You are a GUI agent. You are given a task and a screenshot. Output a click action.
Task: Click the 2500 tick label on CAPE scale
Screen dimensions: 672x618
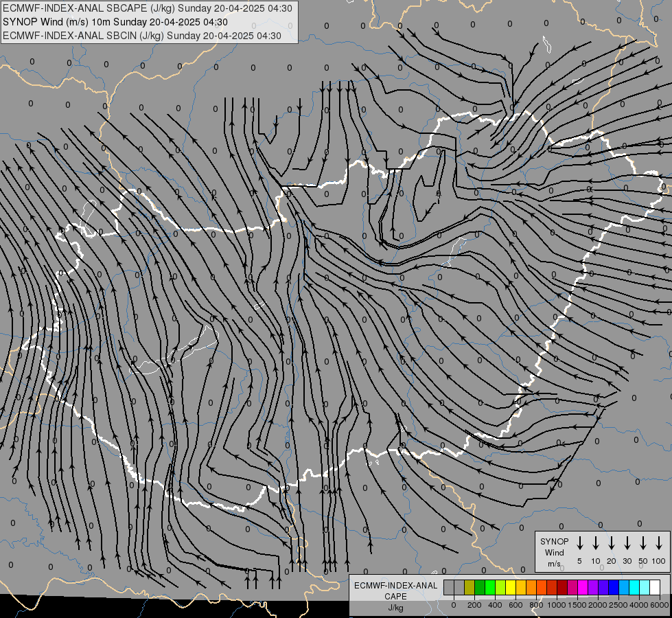click(x=618, y=605)
